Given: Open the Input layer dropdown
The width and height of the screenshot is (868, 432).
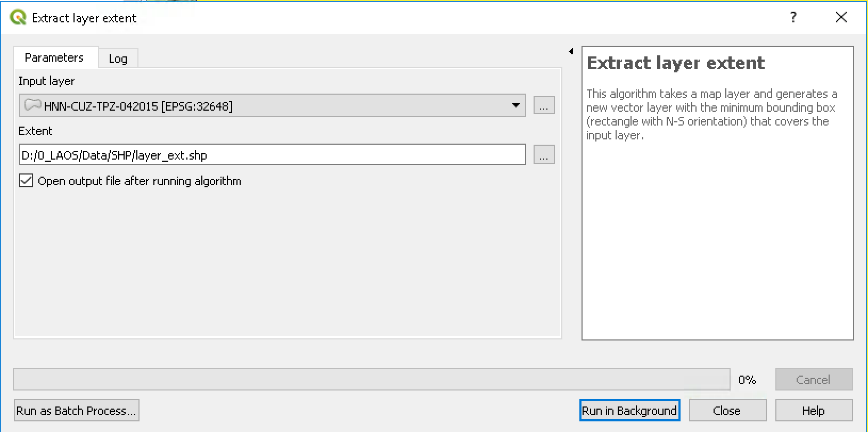Looking at the screenshot, I should point(273,105).
